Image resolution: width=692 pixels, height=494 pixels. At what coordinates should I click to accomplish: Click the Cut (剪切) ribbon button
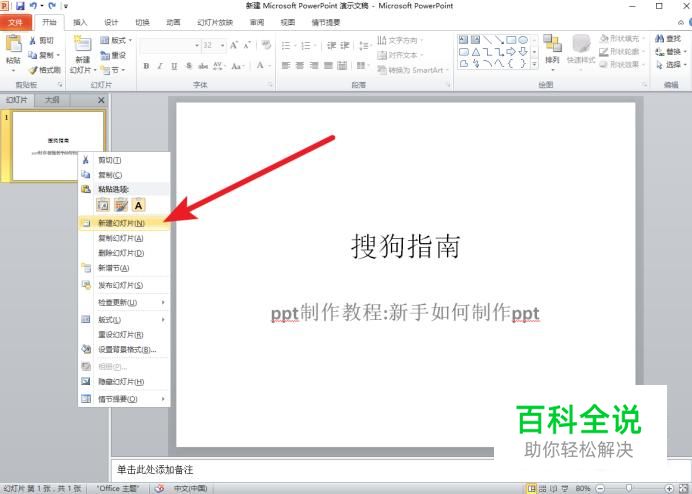click(41, 41)
